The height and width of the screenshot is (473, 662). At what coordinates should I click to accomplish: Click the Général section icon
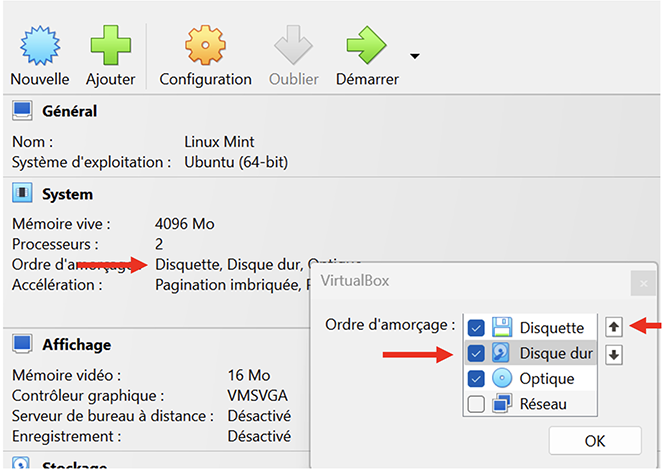(x=22, y=111)
